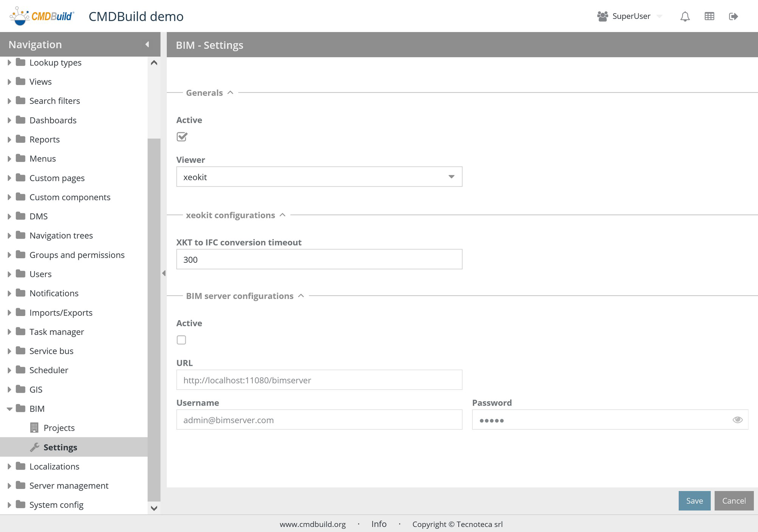Open the Viewer xeokit dropdown
Screen dimensions: 758x532
click(451, 177)
